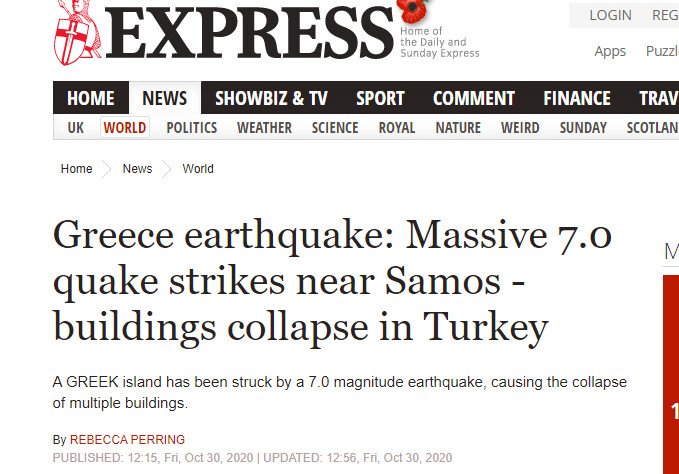Open the ROYAL subsection
The height and width of the screenshot is (474, 679).
click(x=397, y=128)
